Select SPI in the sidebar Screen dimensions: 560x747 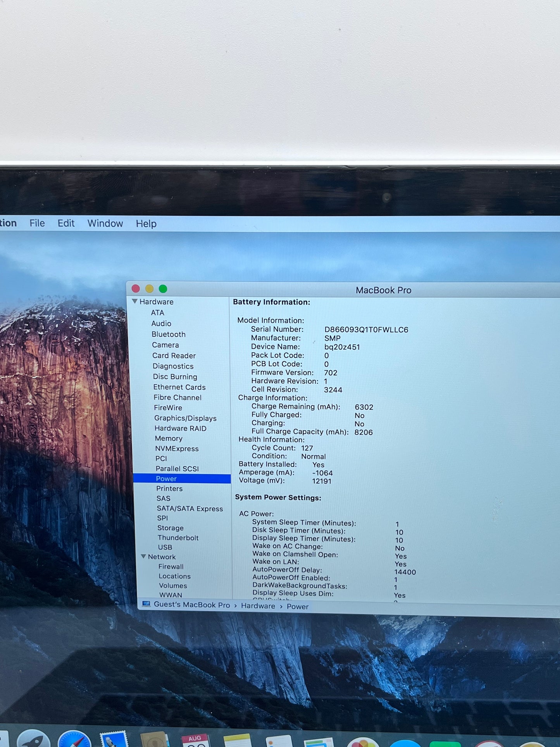pyautogui.click(x=163, y=518)
